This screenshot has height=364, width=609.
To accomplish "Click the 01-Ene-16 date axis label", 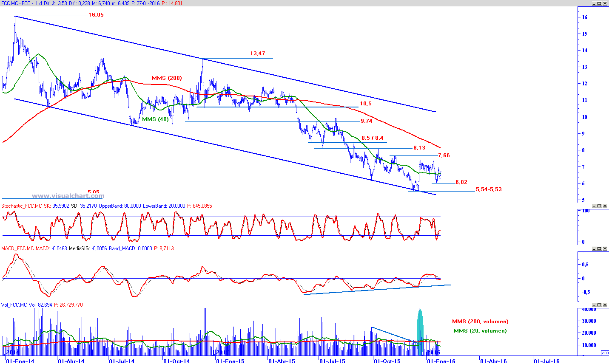I will point(441,361).
